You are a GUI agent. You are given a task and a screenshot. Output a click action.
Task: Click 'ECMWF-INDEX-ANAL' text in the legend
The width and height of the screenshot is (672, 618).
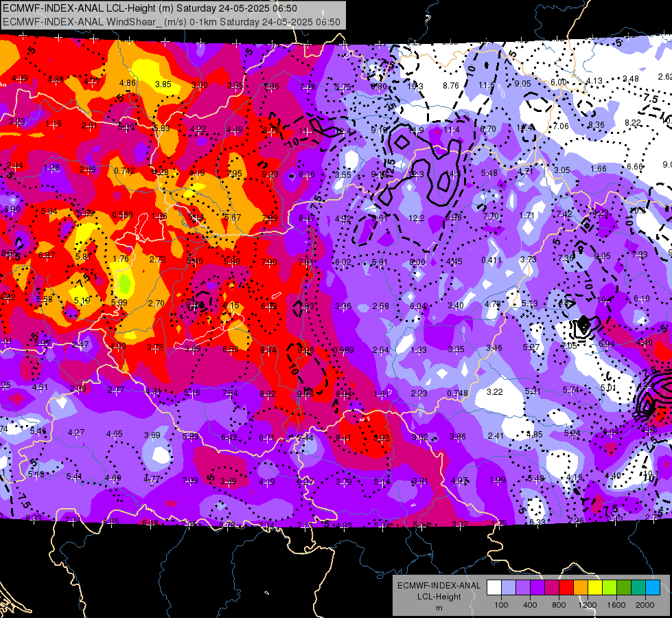(x=439, y=586)
